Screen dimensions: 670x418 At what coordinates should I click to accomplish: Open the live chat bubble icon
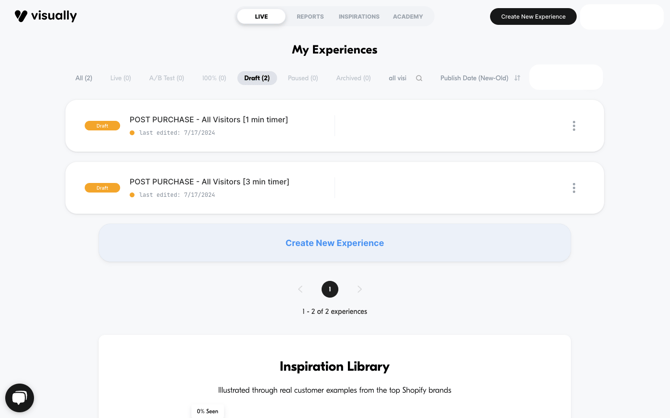(19, 398)
